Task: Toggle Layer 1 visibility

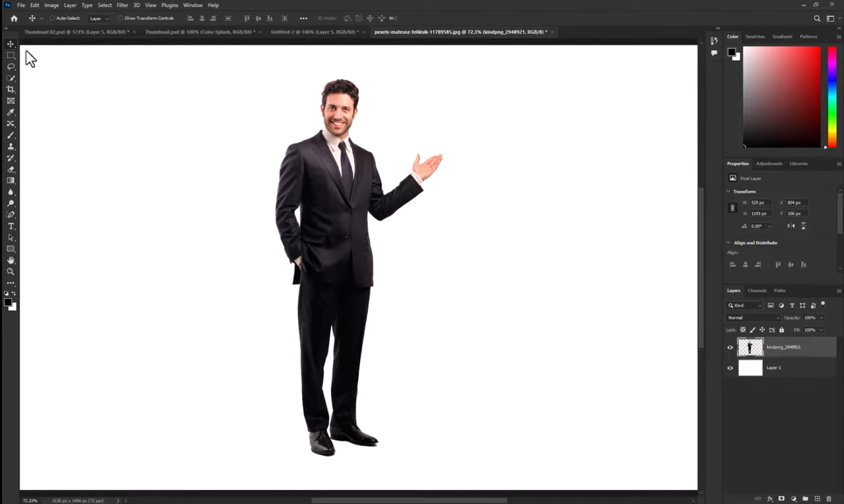Action: point(730,368)
